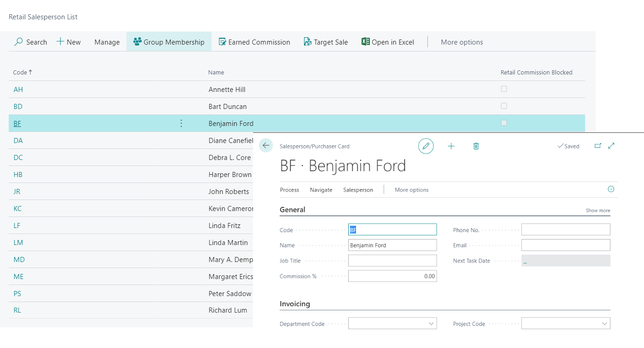Viewport: 644px width, 348px height.
Task: Export list with Open in Excel
Action: 388,42
